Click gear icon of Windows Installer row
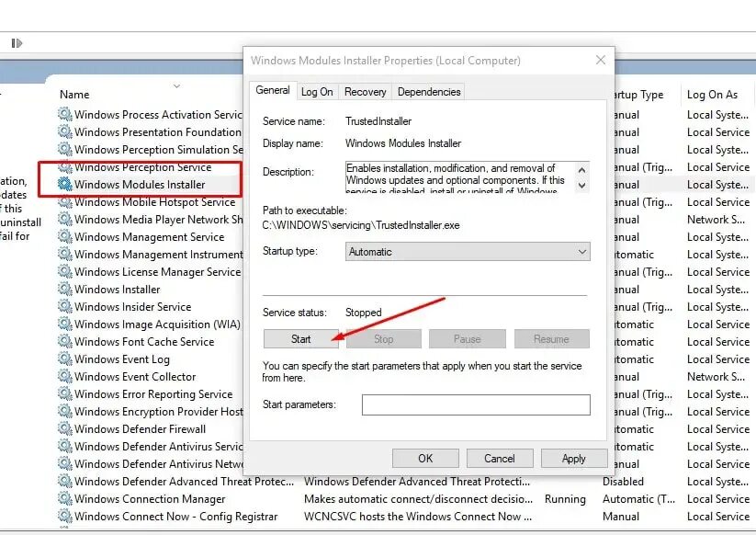The height and width of the screenshot is (535, 756). tap(64, 289)
